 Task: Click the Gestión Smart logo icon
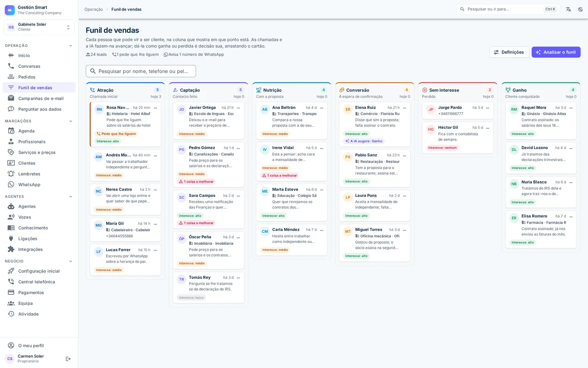10,10
